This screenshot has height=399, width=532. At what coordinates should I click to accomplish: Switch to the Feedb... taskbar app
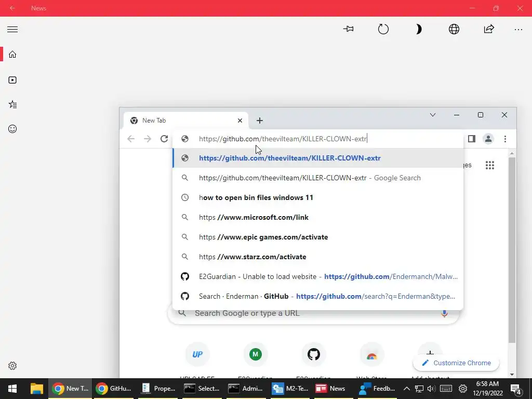click(377, 389)
